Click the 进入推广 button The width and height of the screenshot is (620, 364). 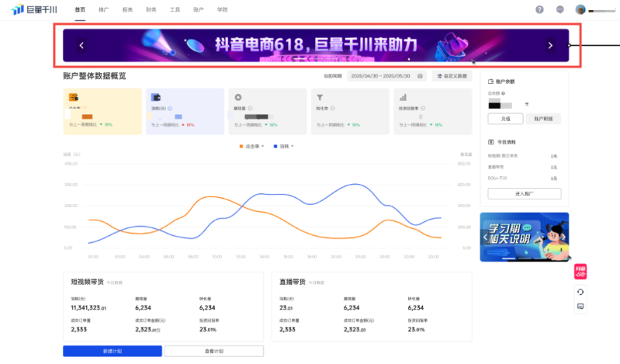(x=525, y=194)
